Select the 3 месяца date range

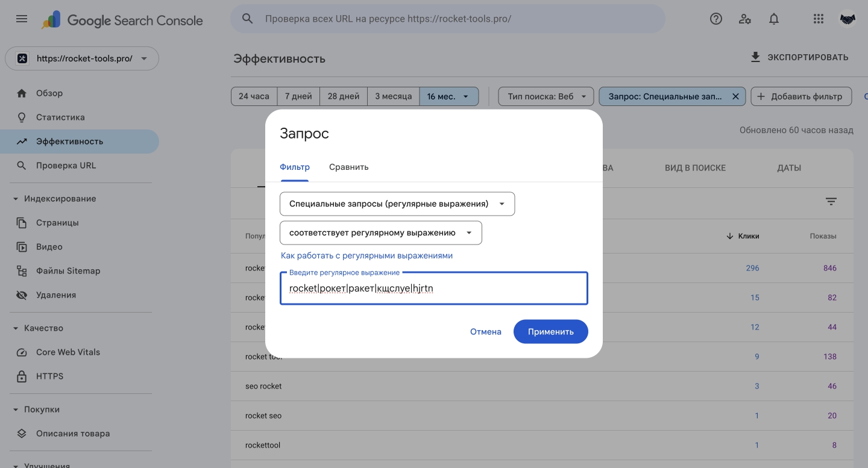[x=394, y=96]
